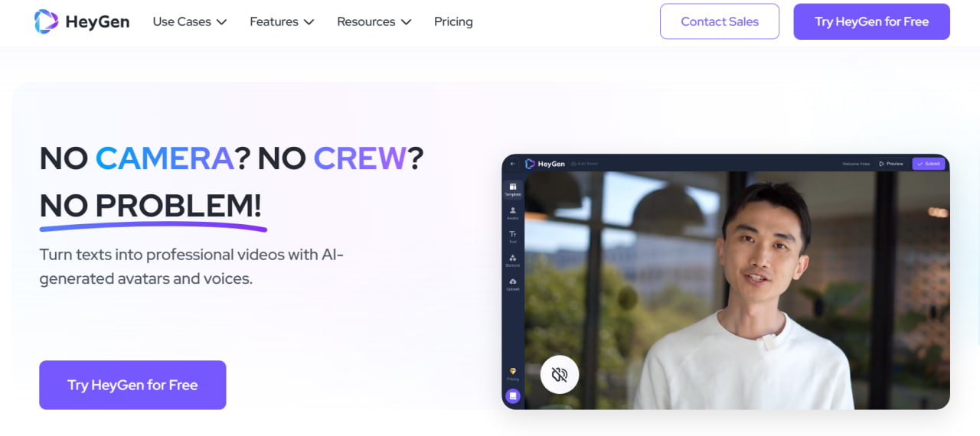Click the Preview play button in the editor

click(891, 164)
